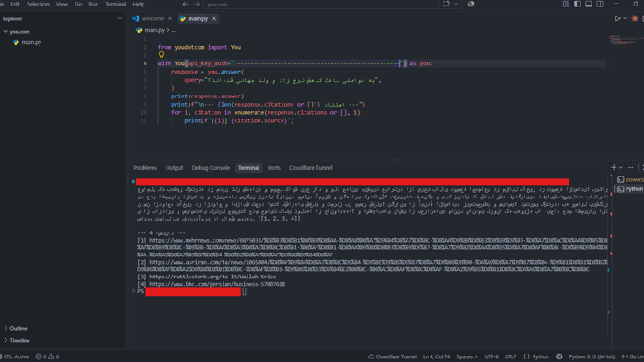Open Explorer more actions ellipsis
The width and height of the screenshot is (644, 362).
(120, 18)
